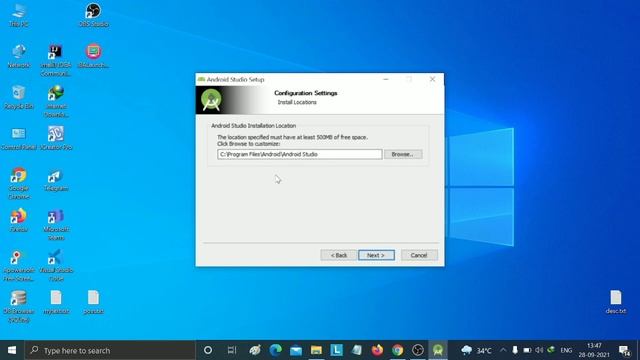Select the desc.txt file on the desktop
The width and height of the screenshot is (640, 360).
pyautogui.click(x=616, y=302)
